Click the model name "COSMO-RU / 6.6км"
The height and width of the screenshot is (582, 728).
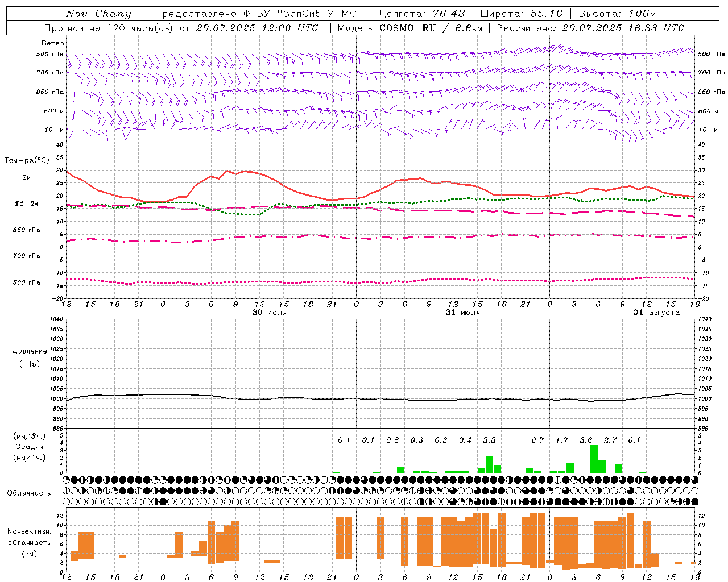click(x=432, y=28)
